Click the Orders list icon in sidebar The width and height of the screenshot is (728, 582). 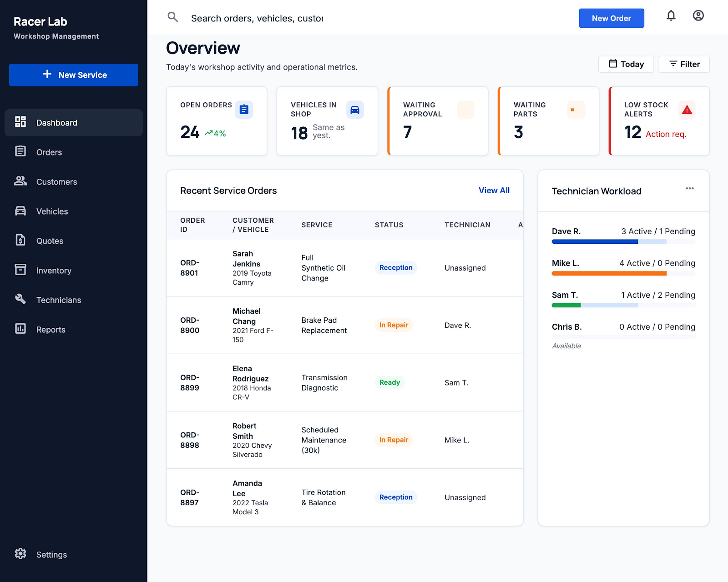20,151
